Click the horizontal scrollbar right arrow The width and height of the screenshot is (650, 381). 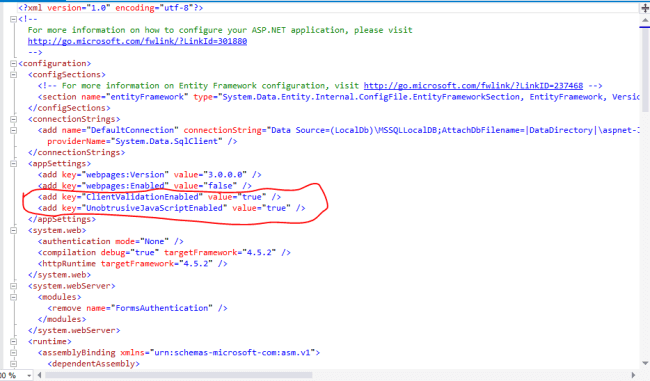[x=633, y=375]
